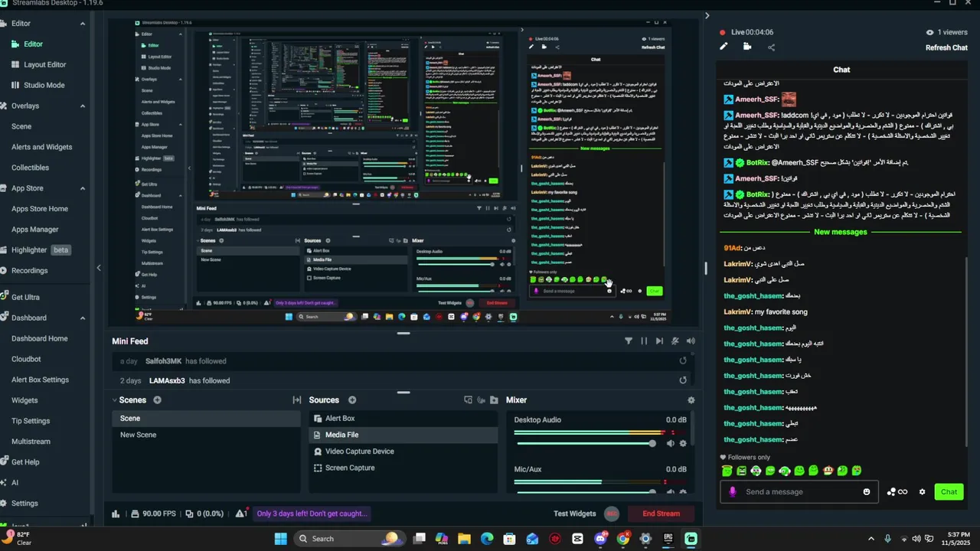The height and width of the screenshot is (551, 980).
Task: Open Dashboard Home
Action: pyautogui.click(x=40, y=338)
